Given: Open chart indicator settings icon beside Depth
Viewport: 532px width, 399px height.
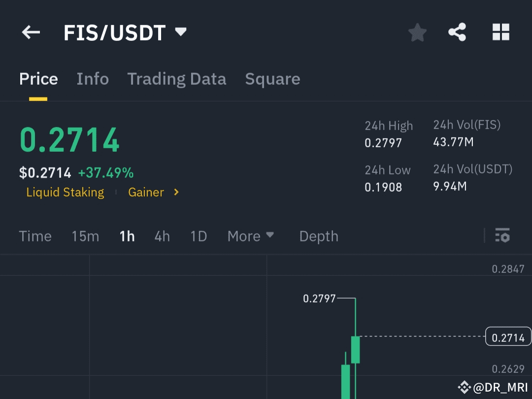Looking at the screenshot, I should [x=503, y=236].
